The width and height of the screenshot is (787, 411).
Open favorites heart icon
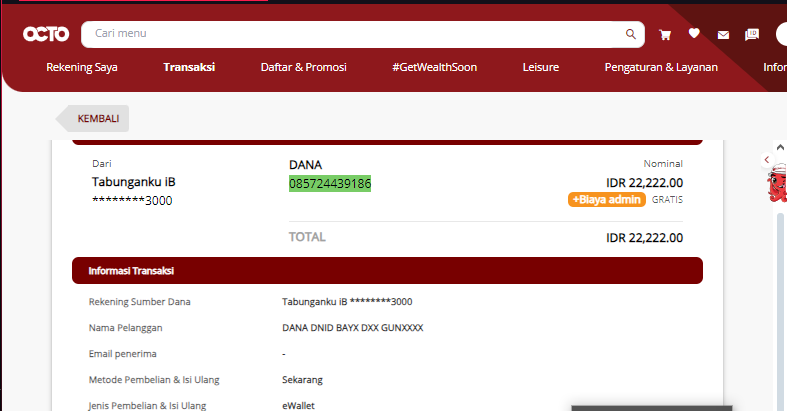click(x=694, y=34)
